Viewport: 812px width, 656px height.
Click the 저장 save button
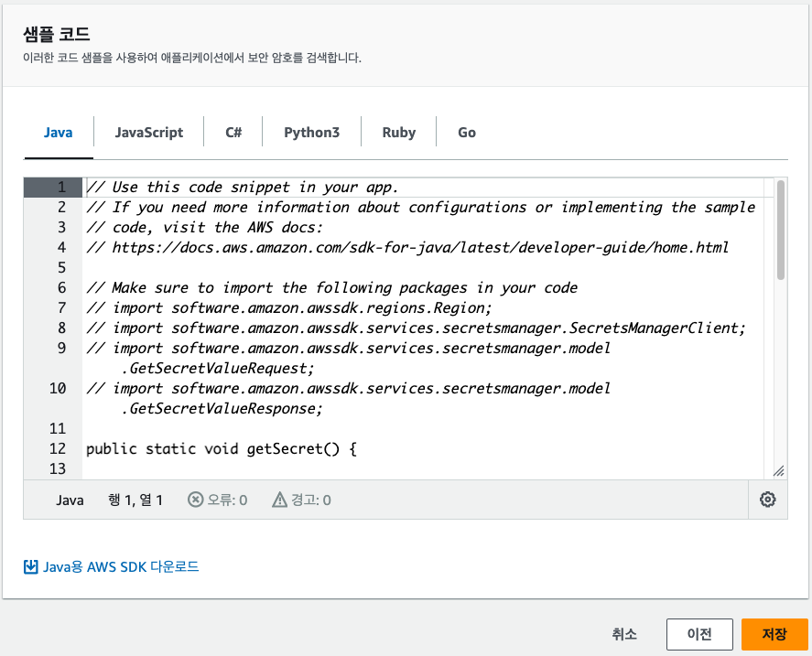774,634
